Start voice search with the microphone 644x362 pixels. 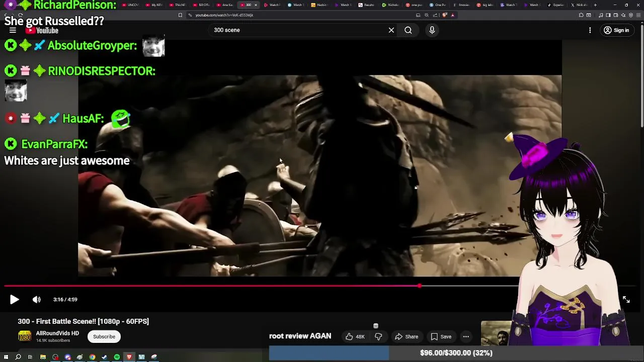[x=432, y=30]
